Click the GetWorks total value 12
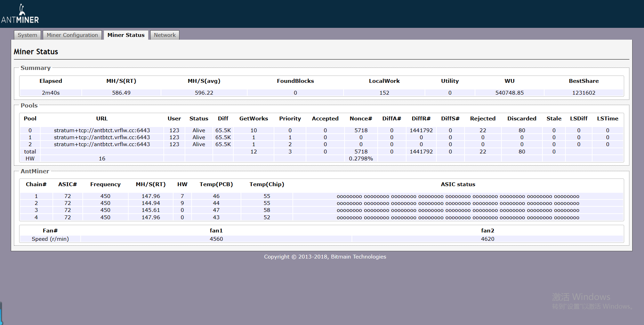 click(254, 152)
